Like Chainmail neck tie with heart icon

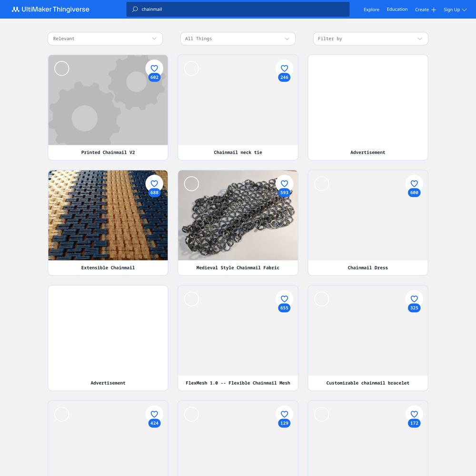[284, 68]
